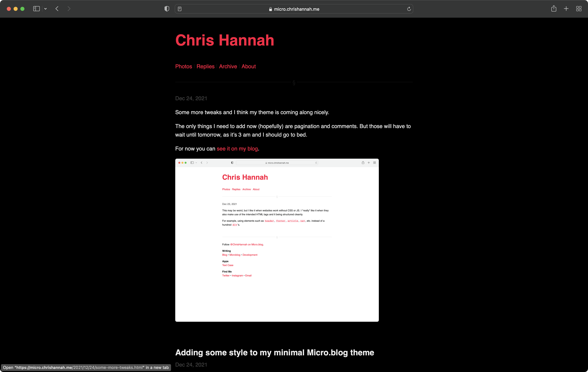This screenshot has height=372, width=588.
Task: Click the embedded blog screenshot image
Action: [x=277, y=240]
